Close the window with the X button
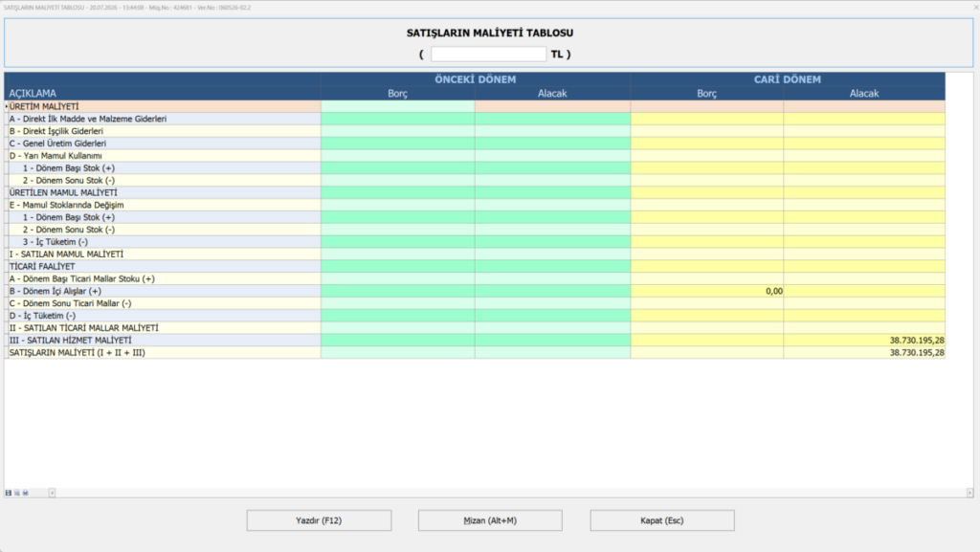 coord(975,7)
